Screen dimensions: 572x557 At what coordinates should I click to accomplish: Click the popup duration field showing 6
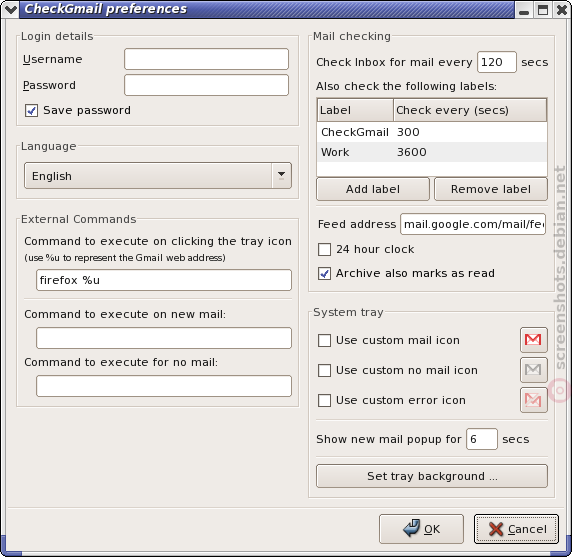(482, 439)
